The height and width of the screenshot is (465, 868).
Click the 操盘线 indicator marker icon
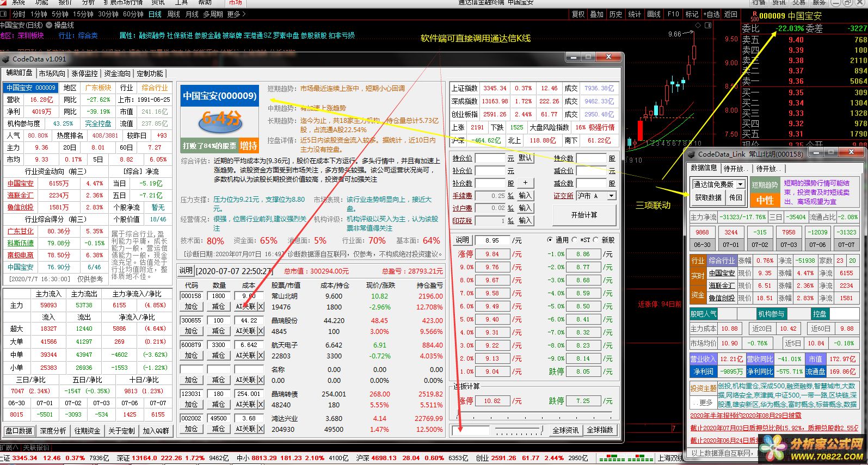(x=50, y=25)
